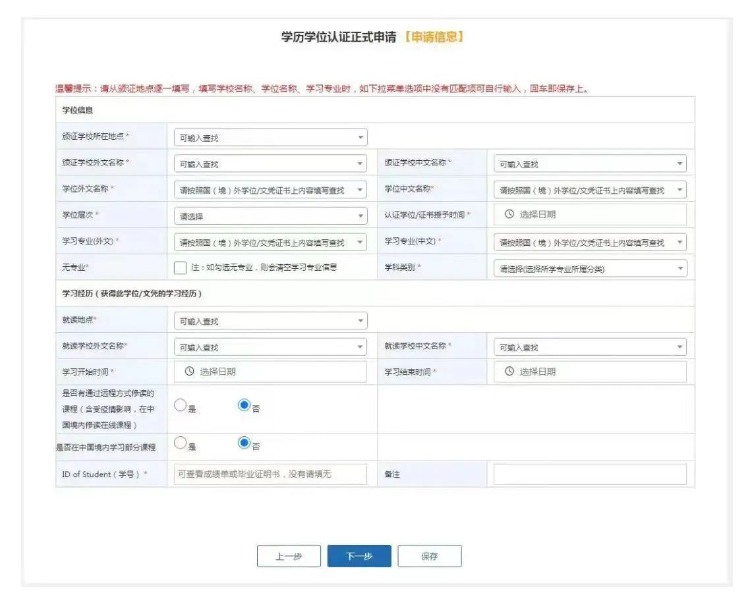This screenshot has width=750, height=595.
Task: Click the 学位信息 section header text
Action: click(77, 110)
